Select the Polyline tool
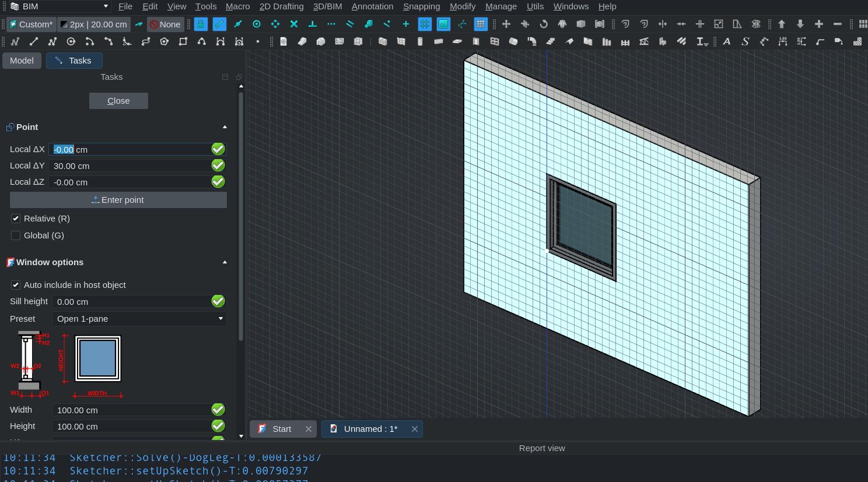 pyautogui.click(x=52, y=41)
